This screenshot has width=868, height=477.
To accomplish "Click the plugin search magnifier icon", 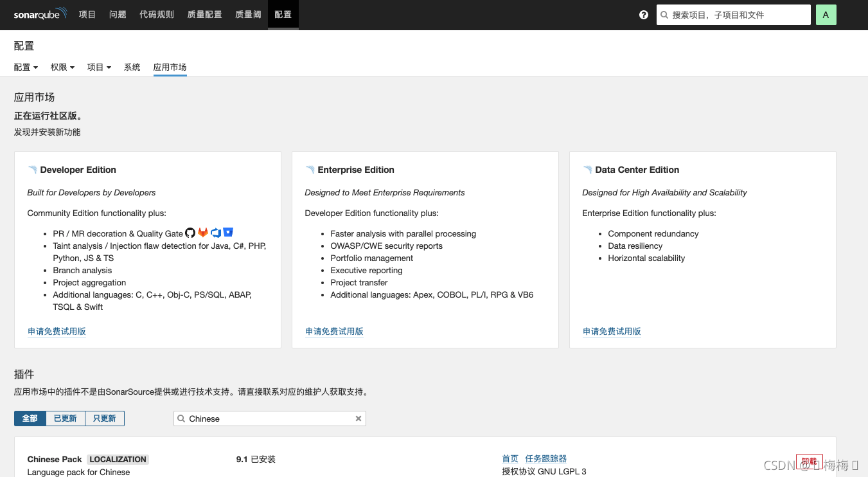I will (181, 419).
